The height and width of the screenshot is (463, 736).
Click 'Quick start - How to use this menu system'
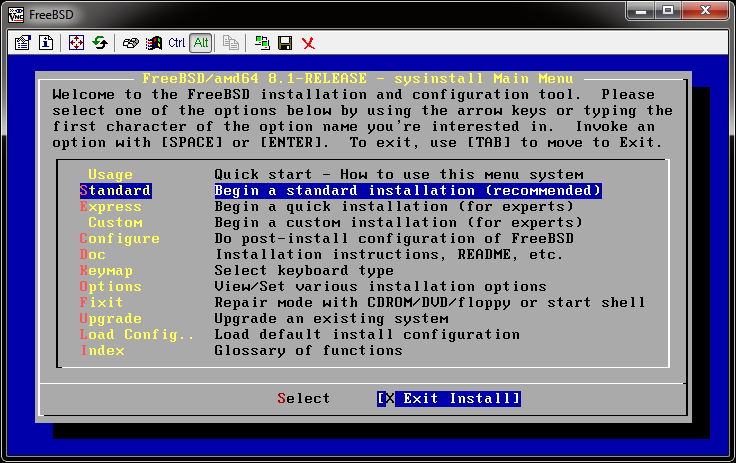pos(399,174)
